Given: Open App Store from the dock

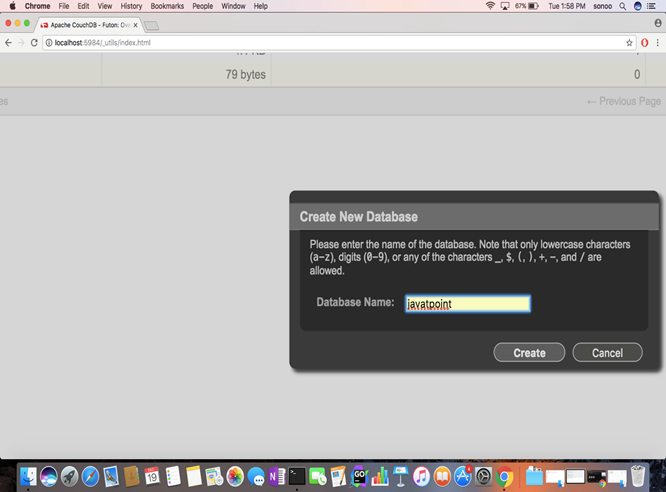Looking at the screenshot, I should pyautogui.click(x=463, y=476).
